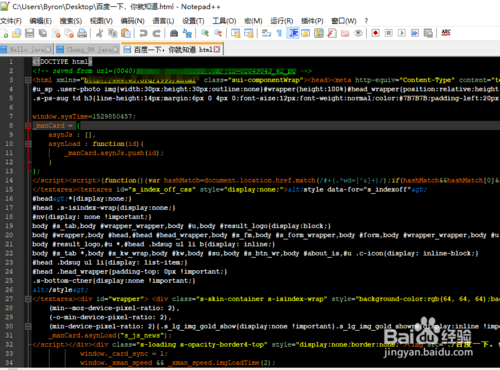500x370 pixels.
Task: Collapse the html tag fold at line 3
Action: click(x=28, y=80)
